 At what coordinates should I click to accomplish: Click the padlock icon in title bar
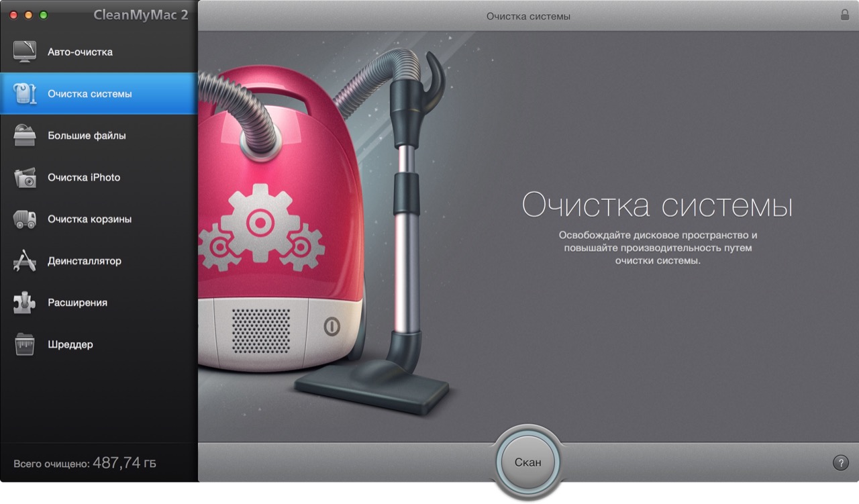pos(845,15)
